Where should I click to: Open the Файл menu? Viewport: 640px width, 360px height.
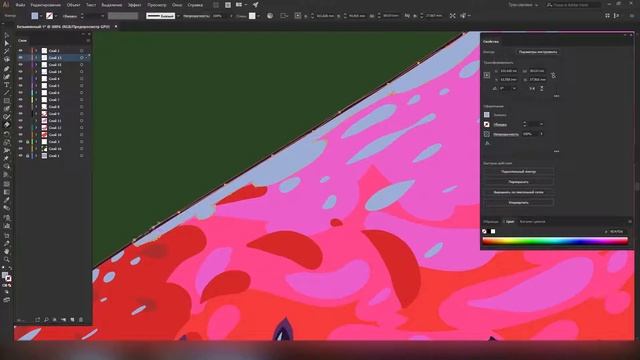pyautogui.click(x=20, y=5)
